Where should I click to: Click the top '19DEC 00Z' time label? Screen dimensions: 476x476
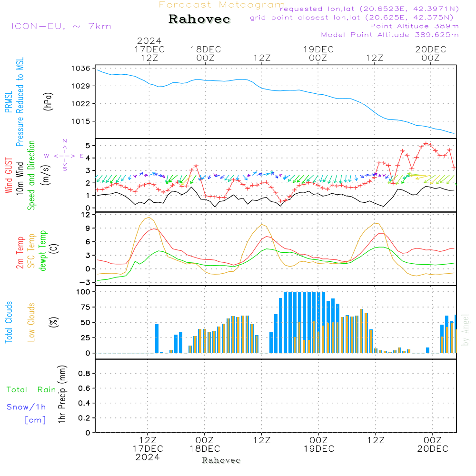pyautogui.click(x=318, y=53)
